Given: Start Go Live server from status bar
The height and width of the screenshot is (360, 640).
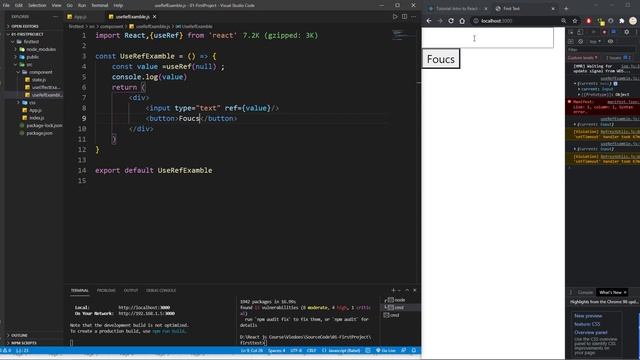Looking at the screenshot, I should pos(386,351).
